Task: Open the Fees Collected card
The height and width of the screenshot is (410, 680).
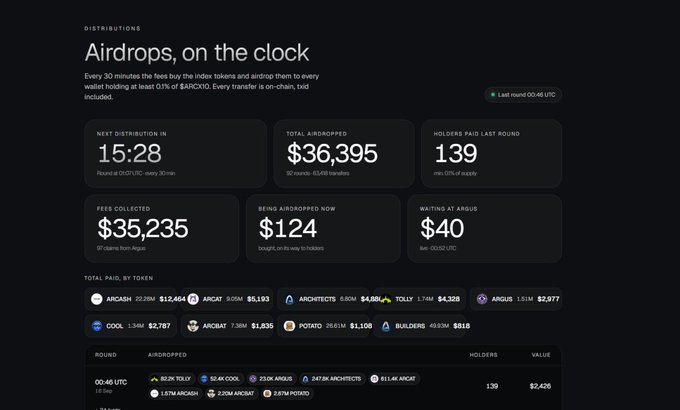Action: tap(161, 228)
